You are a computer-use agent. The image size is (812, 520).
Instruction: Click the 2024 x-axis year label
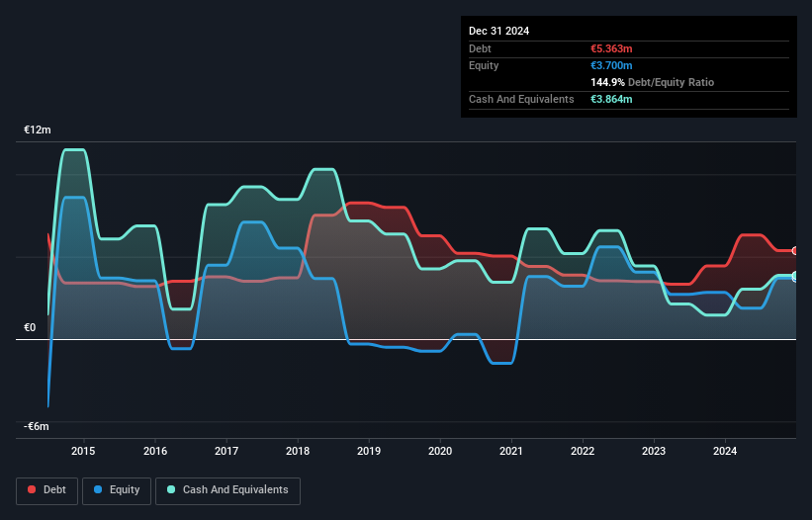725,451
